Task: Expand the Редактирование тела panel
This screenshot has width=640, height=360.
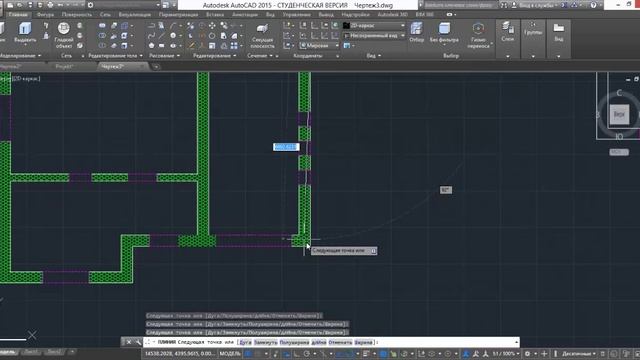Action: tap(116, 56)
